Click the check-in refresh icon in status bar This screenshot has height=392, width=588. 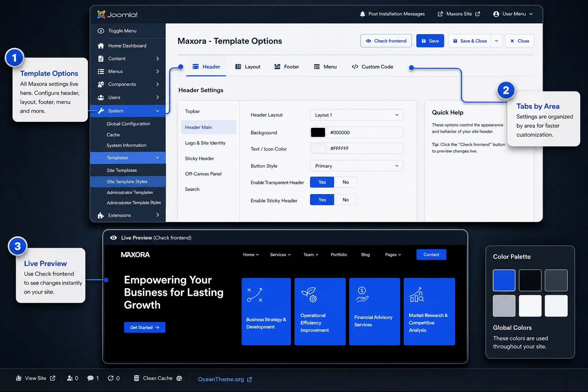(111, 378)
